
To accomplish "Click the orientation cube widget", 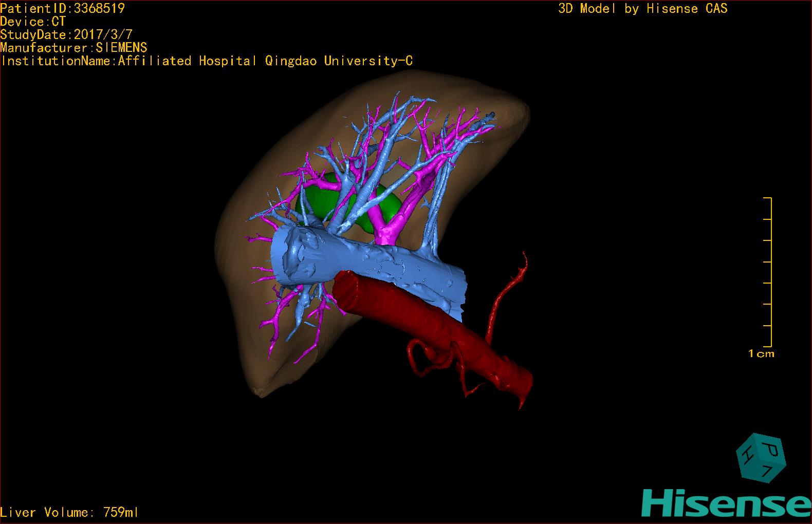I will coord(761,458).
